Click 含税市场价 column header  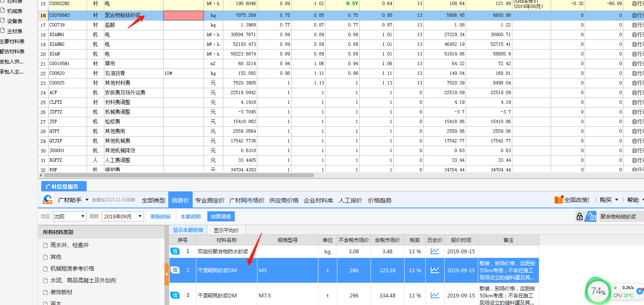click(387, 240)
